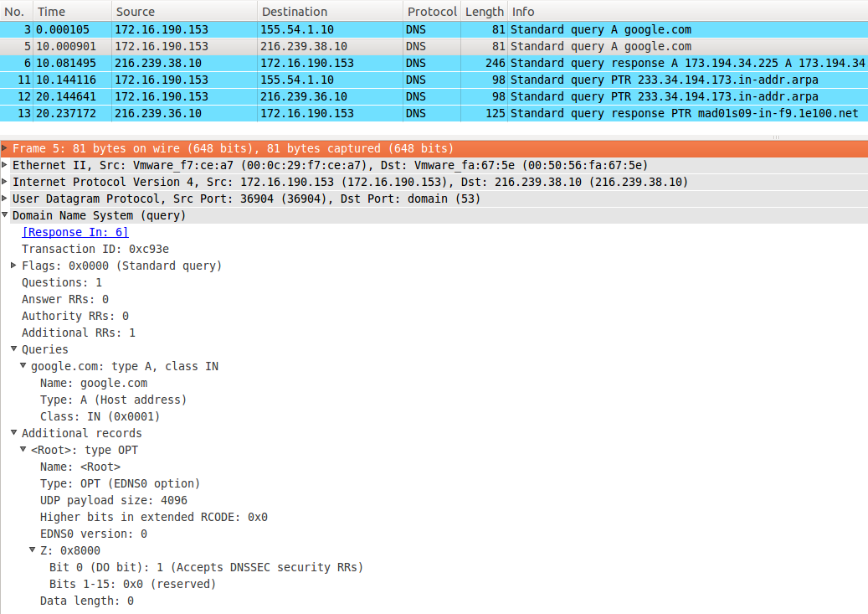Select the DO bit DNSSEC field

click(x=206, y=567)
